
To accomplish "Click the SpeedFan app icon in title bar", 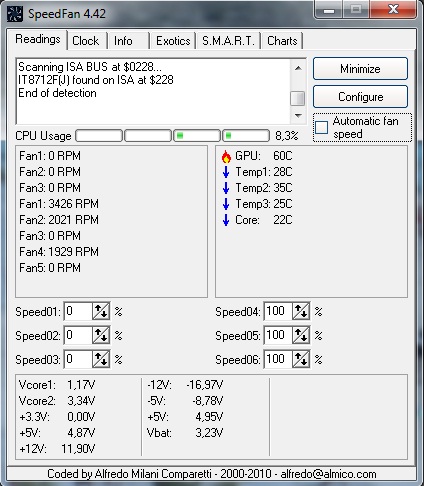I will (14, 14).
